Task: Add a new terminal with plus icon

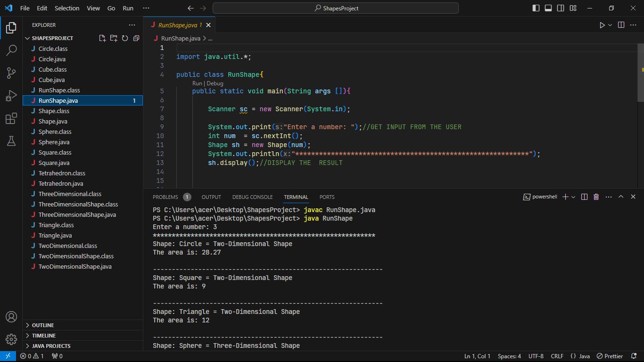Action: click(566, 197)
